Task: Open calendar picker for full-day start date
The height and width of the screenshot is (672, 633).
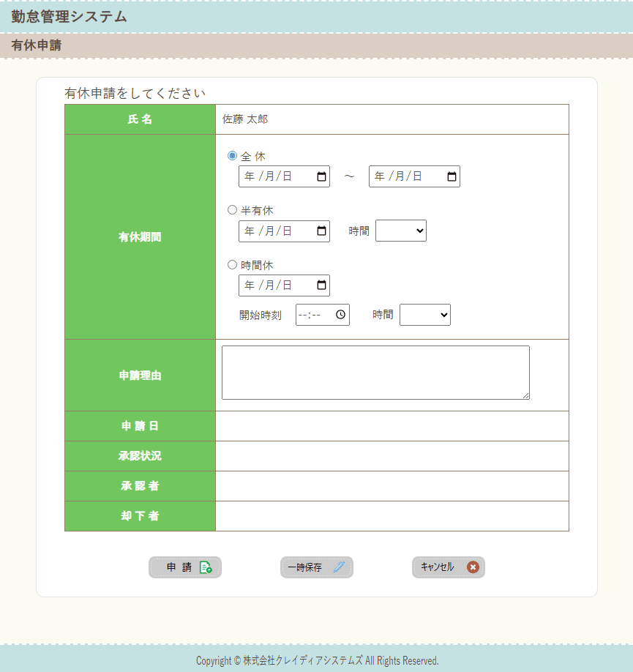Action: coord(321,176)
